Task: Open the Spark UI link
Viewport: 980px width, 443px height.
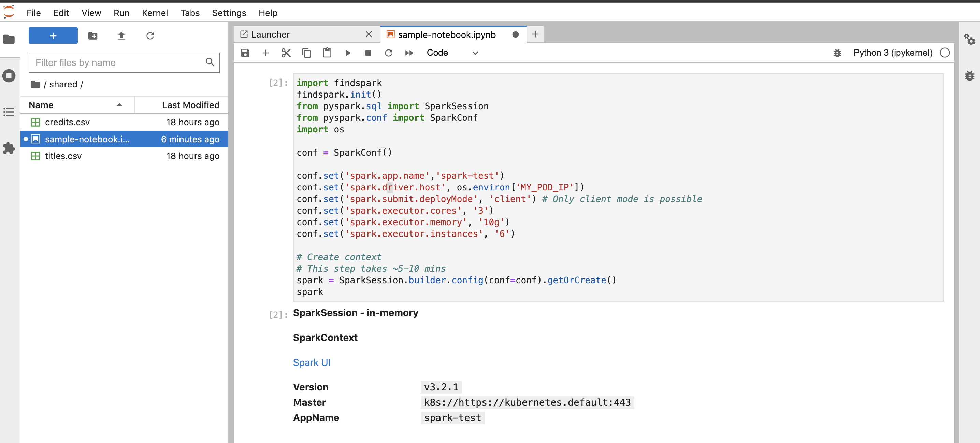Action: click(x=312, y=362)
